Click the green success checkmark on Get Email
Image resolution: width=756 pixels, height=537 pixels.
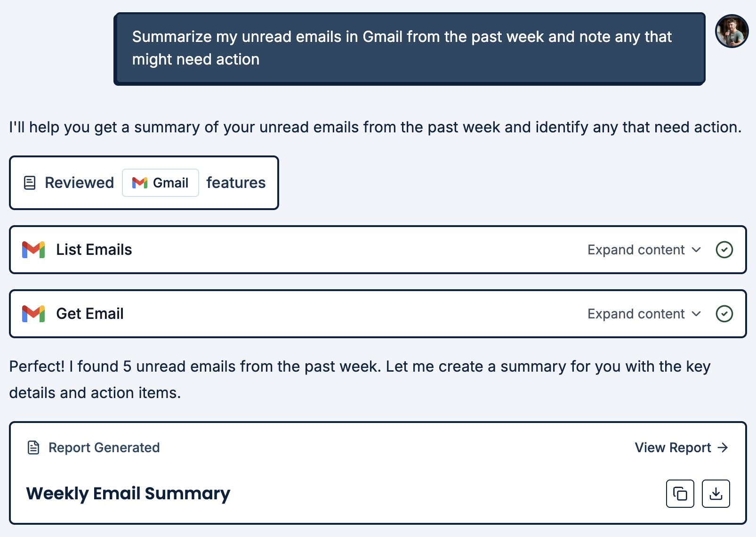724,314
